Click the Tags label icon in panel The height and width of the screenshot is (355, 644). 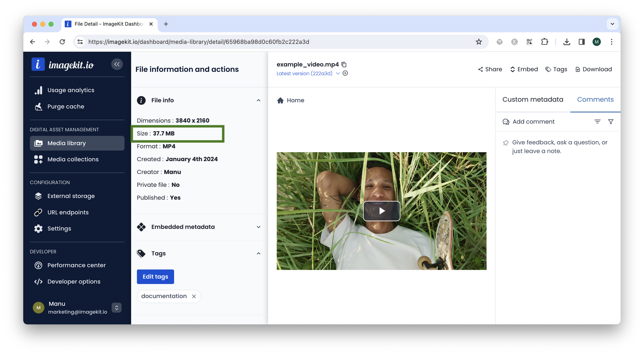(141, 253)
